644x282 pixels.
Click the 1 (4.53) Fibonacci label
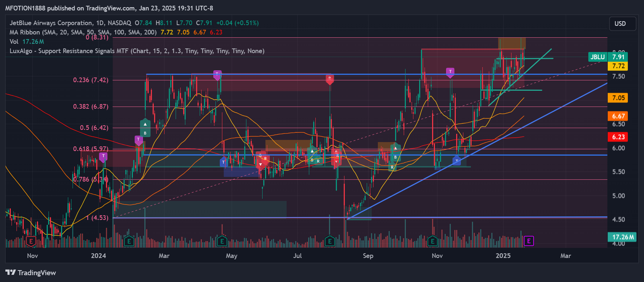coord(97,218)
